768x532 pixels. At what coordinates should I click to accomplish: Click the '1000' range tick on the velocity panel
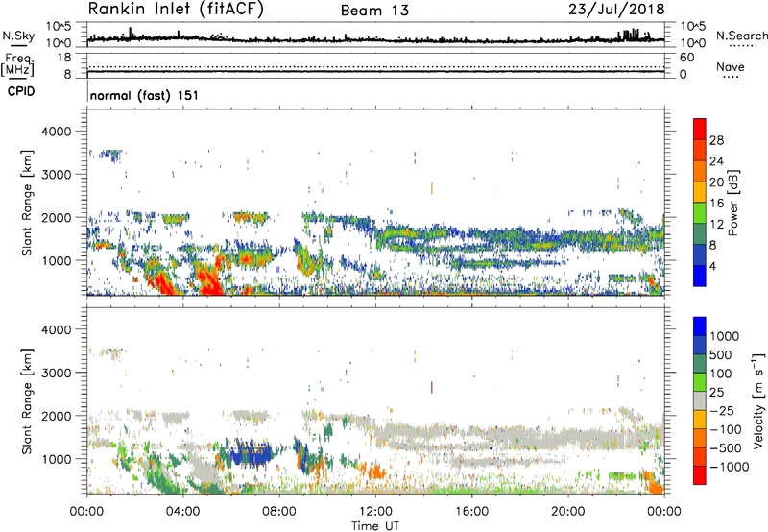tap(56, 459)
